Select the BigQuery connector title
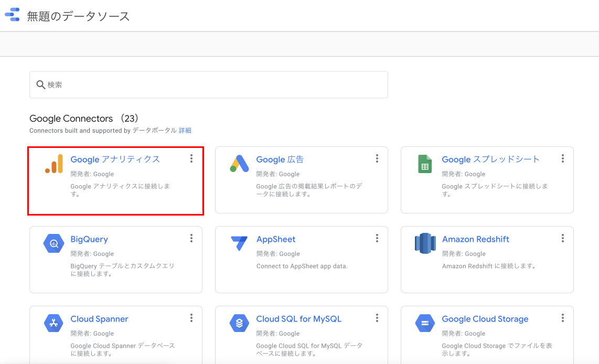599x364 pixels. click(x=89, y=239)
